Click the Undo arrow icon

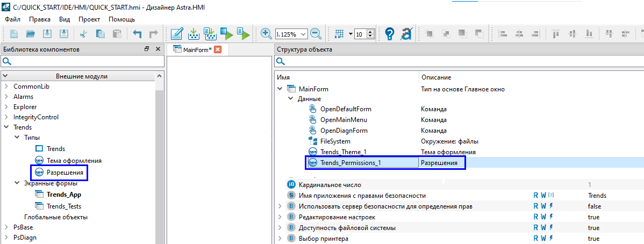[x=137, y=34]
